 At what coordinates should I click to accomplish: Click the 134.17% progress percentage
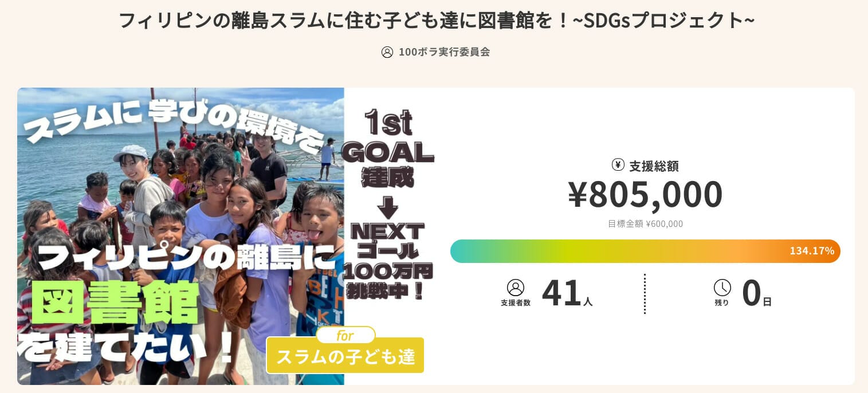point(811,251)
